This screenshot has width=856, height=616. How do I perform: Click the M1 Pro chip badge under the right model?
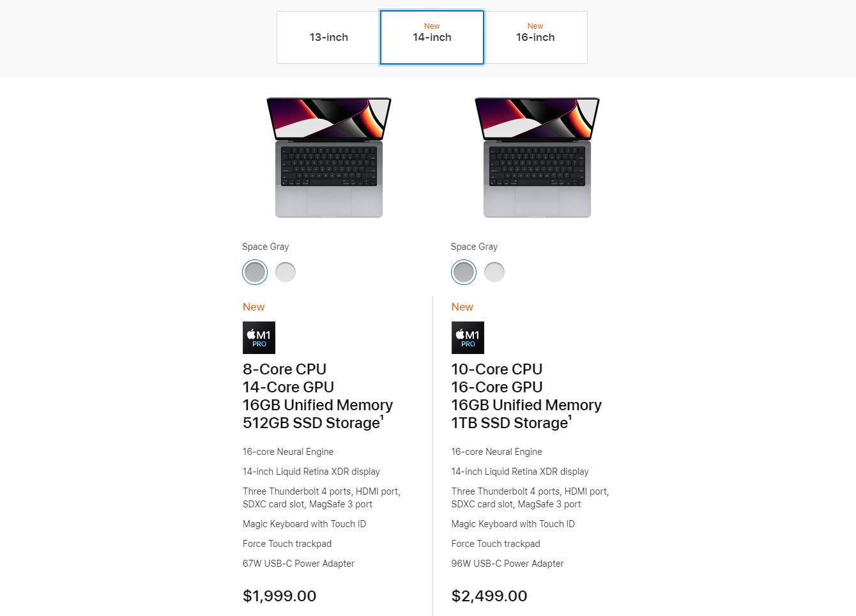coord(467,337)
